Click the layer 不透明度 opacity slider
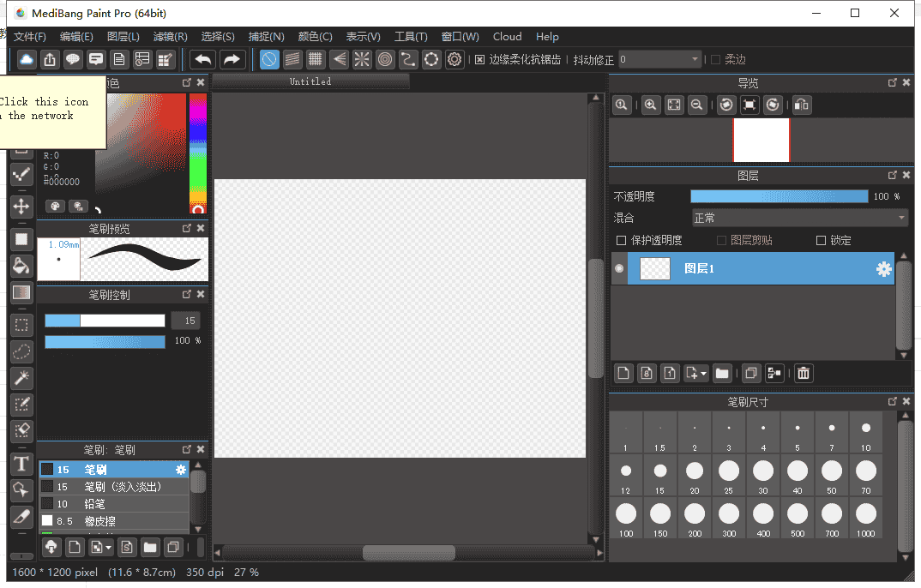Image resolution: width=921 pixels, height=588 pixels. pyautogui.click(x=779, y=196)
